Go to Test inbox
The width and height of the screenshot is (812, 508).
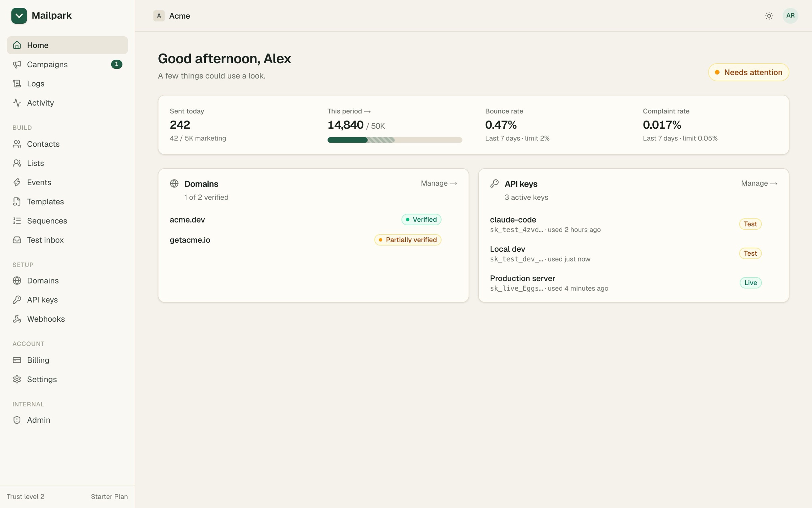[x=67, y=240]
